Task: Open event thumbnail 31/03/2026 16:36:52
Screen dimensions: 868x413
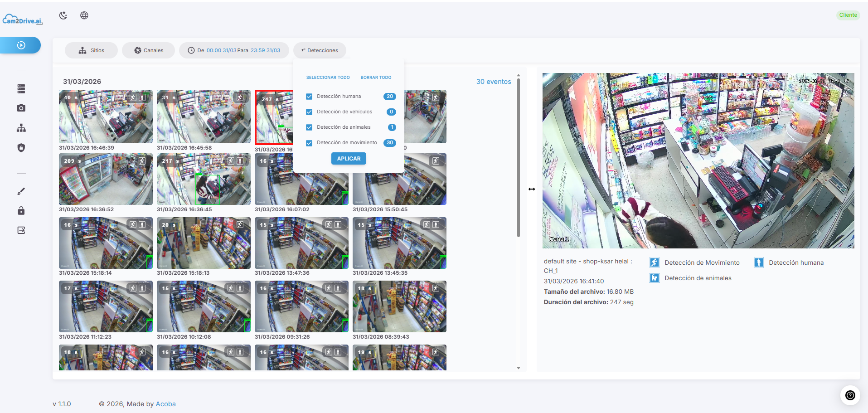Action: click(x=106, y=179)
